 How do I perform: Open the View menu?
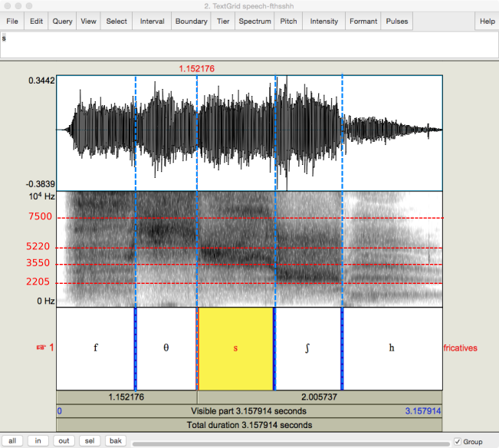(88, 21)
